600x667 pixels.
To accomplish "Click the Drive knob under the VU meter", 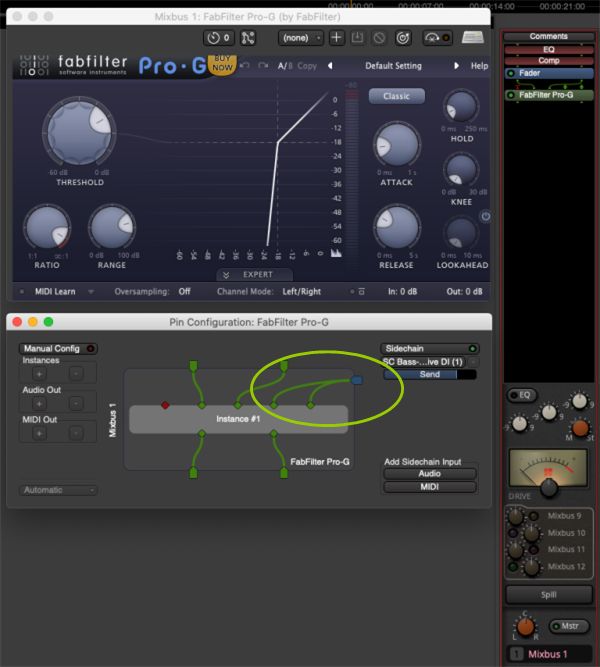I will [549, 487].
